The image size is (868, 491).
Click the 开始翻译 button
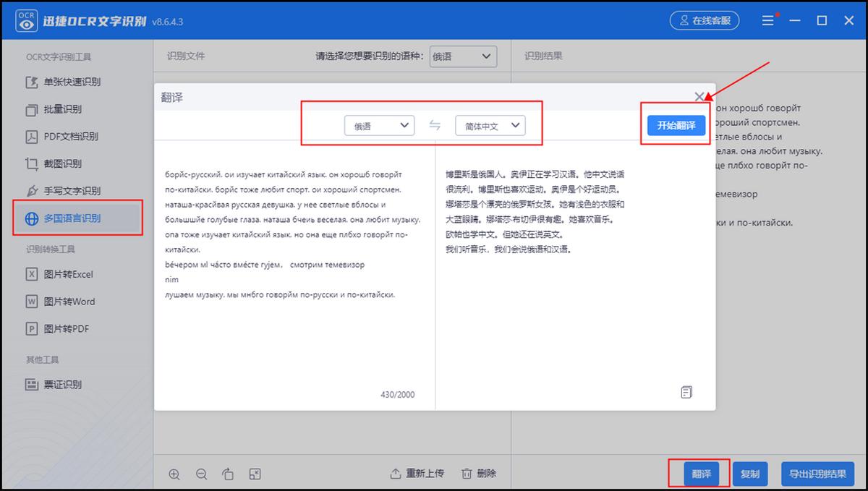[675, 124]
